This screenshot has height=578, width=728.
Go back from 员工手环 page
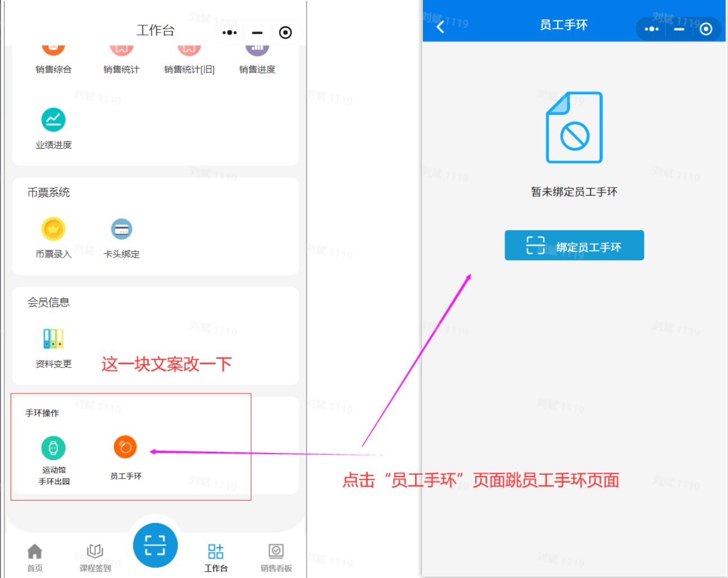[x=441, y=26]
